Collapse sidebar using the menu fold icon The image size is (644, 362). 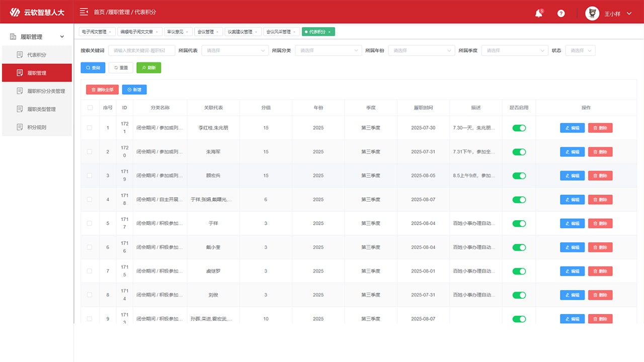84,12
